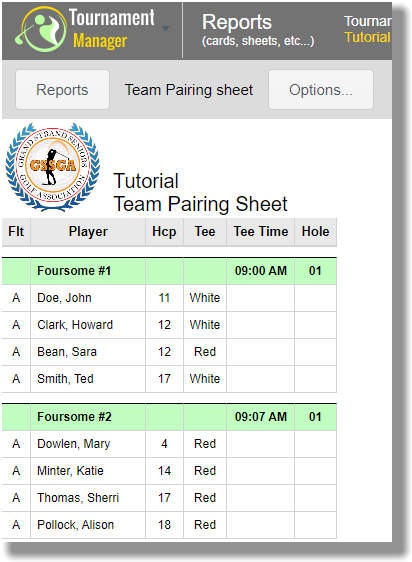Click the Player column header
Image resolution: width=412 pixels, height=562 pixels.
(88, 232)
